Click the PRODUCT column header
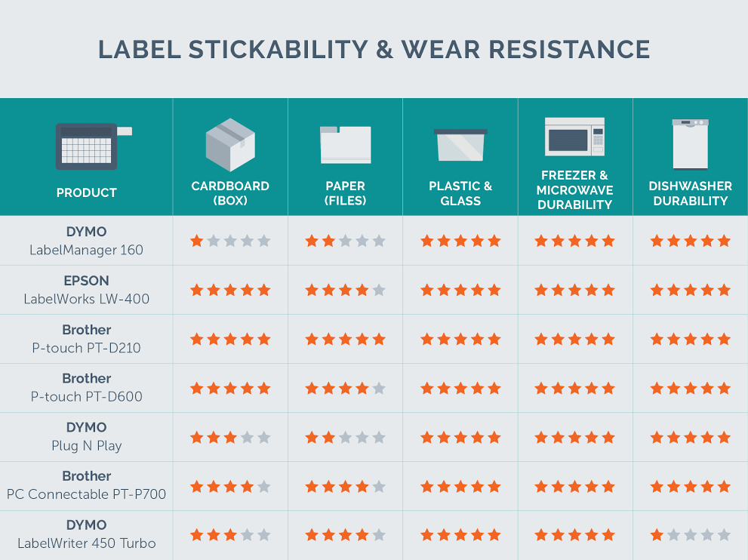This screenshot has width=748, height=560. click(87, 192)
